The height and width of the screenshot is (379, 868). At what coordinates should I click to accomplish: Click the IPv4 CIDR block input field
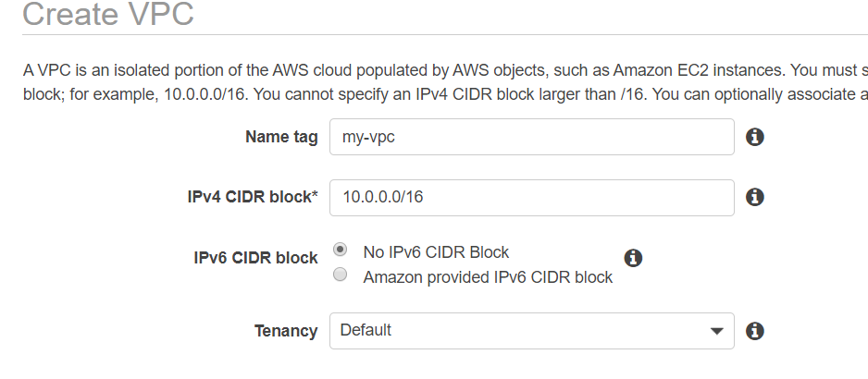(531, 197)
